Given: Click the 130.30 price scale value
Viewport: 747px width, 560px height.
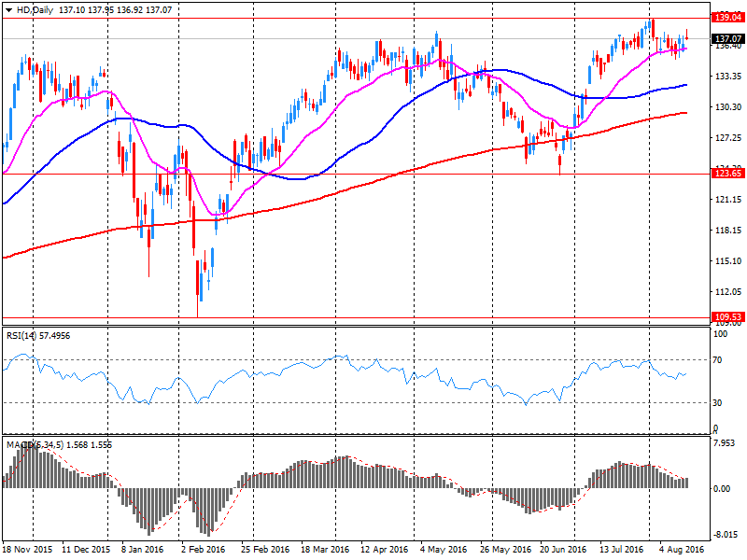Looking at the screenshot, I should (x=728, y=107).
